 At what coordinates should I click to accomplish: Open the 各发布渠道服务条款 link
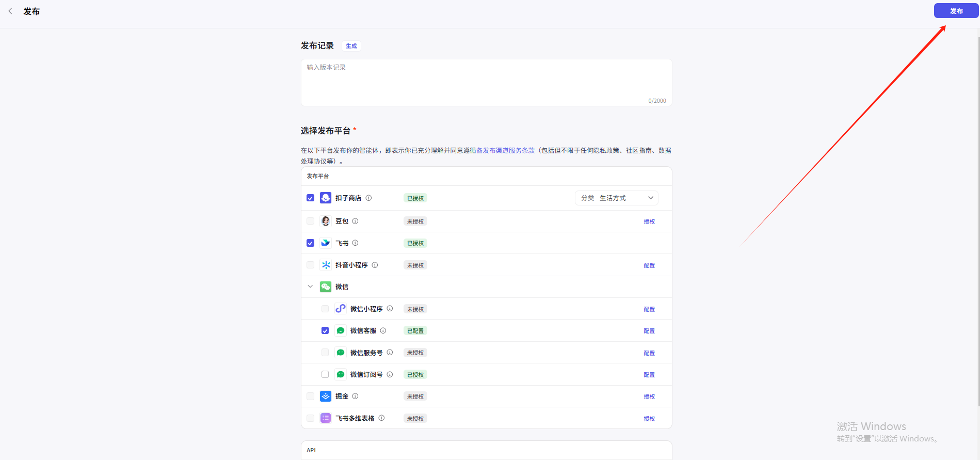[x=505, y=150]
